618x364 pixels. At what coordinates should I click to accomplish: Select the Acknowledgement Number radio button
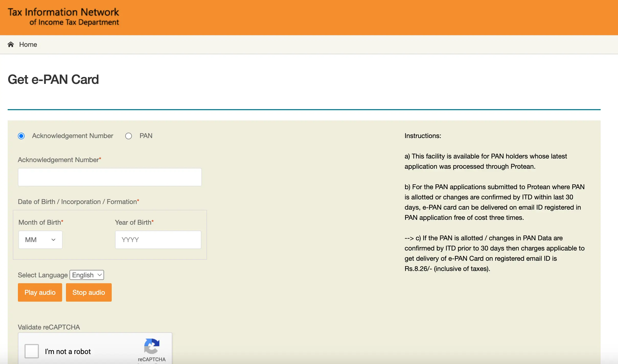[x=21, y=136]
